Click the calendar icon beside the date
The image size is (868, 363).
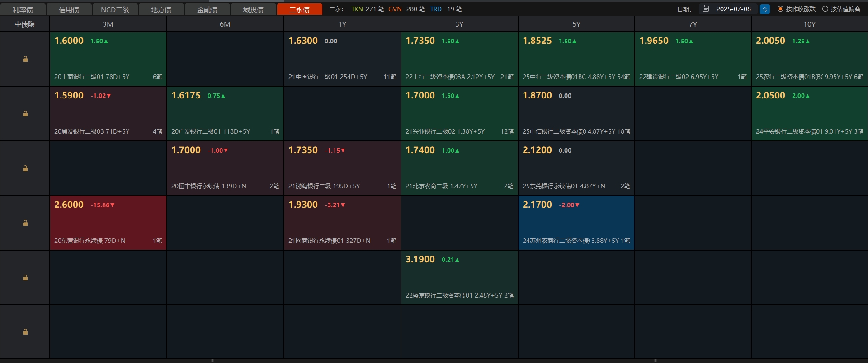[x=706, y=9]
